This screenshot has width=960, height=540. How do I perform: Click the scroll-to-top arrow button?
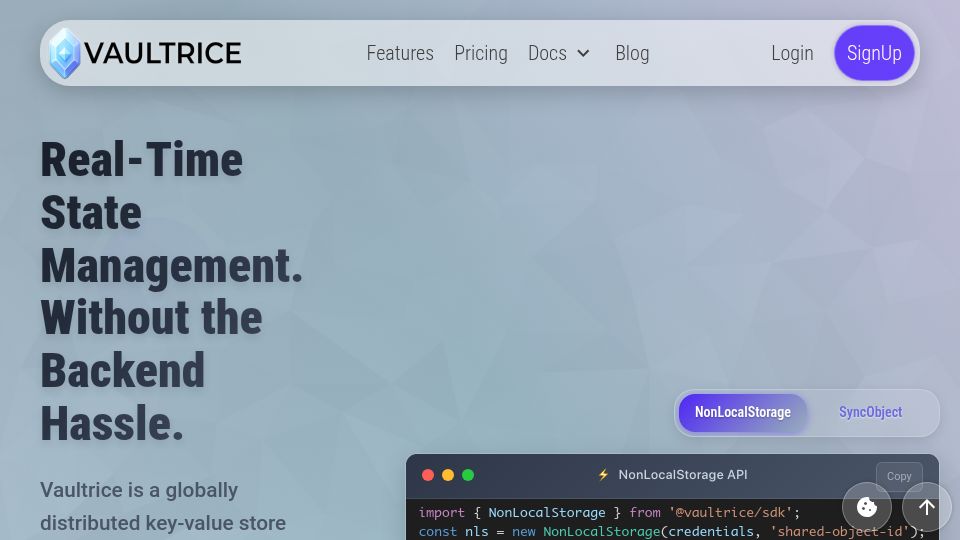point(926,507)
